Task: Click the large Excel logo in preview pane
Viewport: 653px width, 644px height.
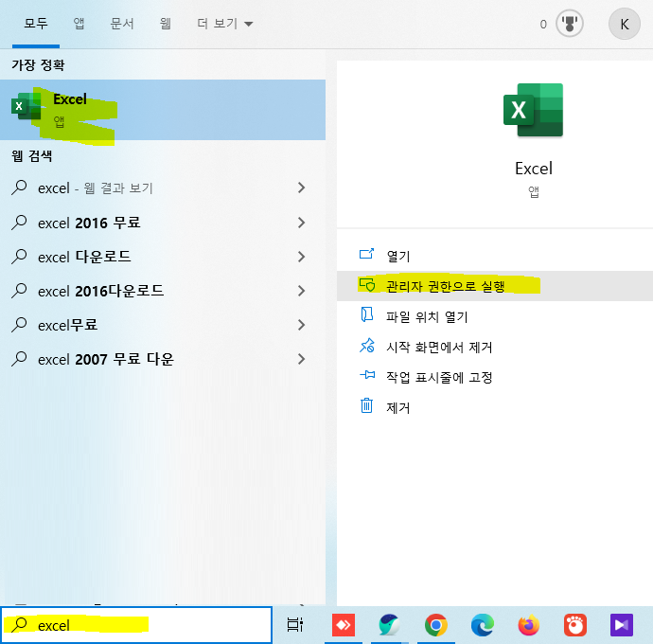Action: (x=533, y=110)
